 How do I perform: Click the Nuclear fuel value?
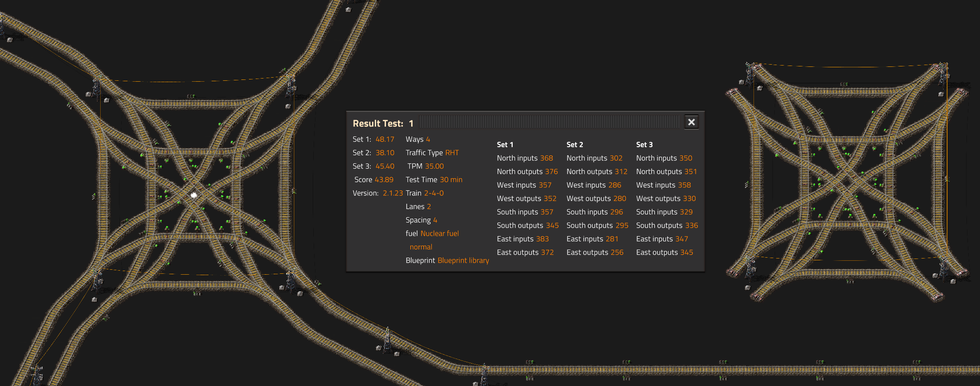(439, 233)
